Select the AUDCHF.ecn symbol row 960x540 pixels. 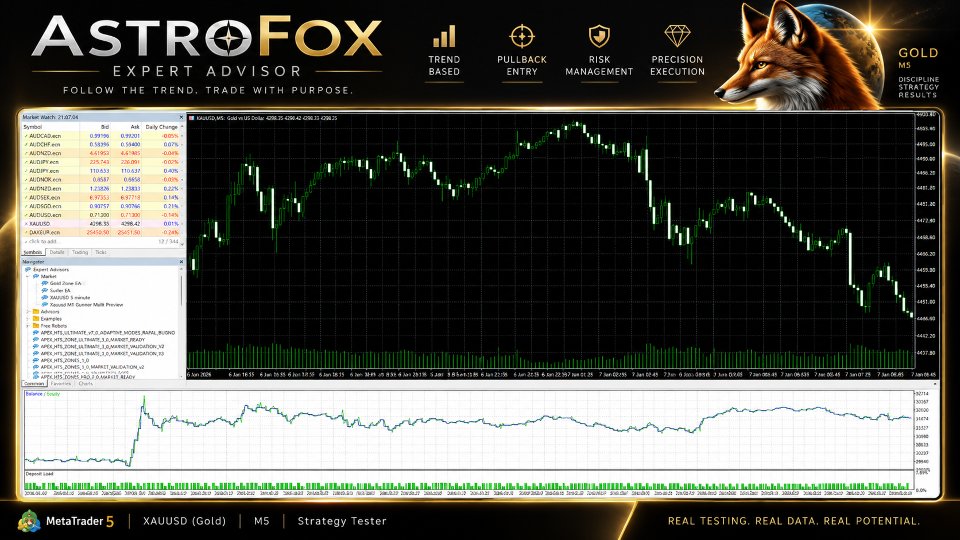(102, 144)
